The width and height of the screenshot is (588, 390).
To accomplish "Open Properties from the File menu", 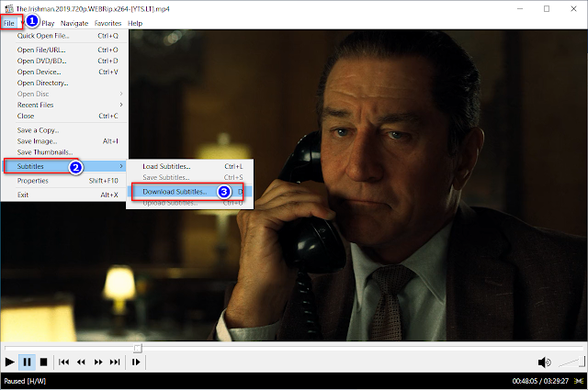I will coord(65,181).
